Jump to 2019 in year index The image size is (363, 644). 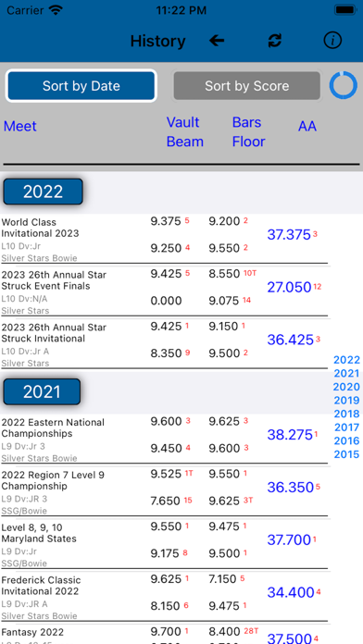pos(346,401)
